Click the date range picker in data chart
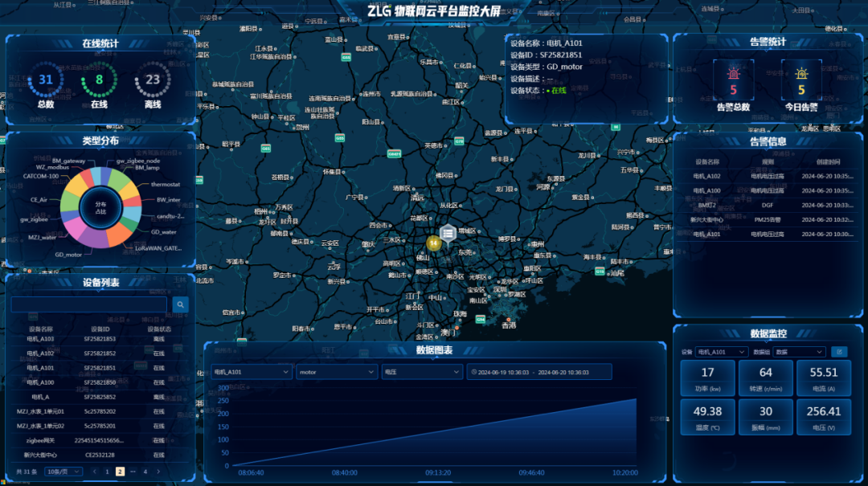The image size is (868, 486). click(539, 372)
